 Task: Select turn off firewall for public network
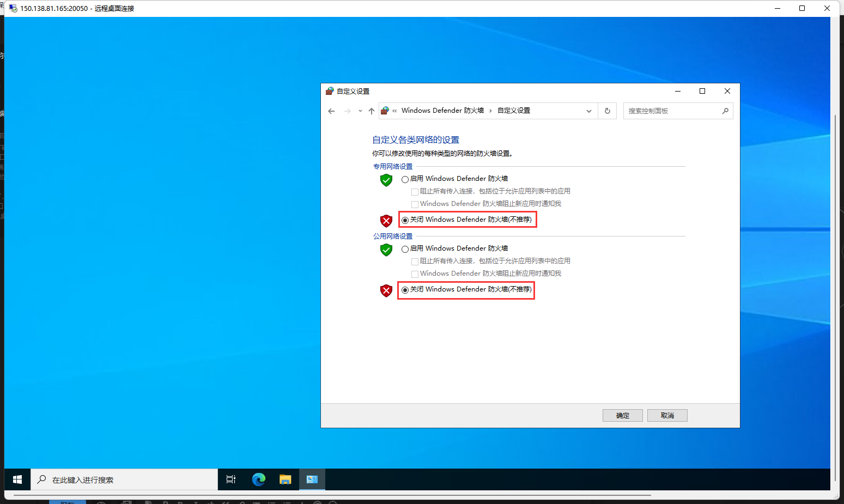pyautogui.click(x=405, y=290)
